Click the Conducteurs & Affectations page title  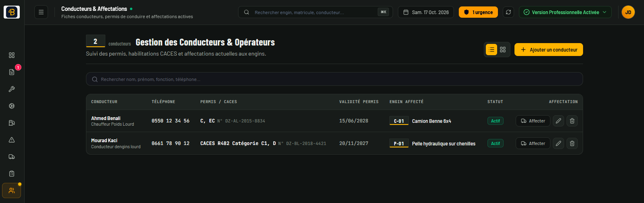(x=94, y=8)
